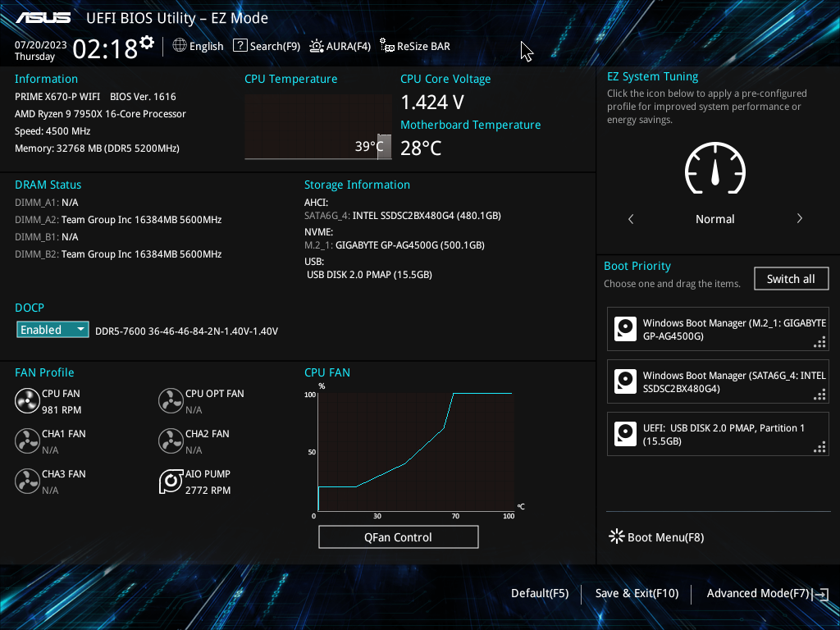Screen dimensions: 840x630
Task: Click DIMM_A1 N/A entry
Action: (x=47, y=203)
